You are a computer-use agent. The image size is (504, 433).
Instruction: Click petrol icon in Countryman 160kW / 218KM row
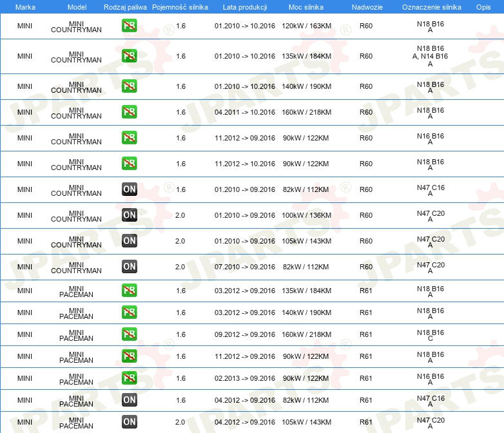coord(129,112)
